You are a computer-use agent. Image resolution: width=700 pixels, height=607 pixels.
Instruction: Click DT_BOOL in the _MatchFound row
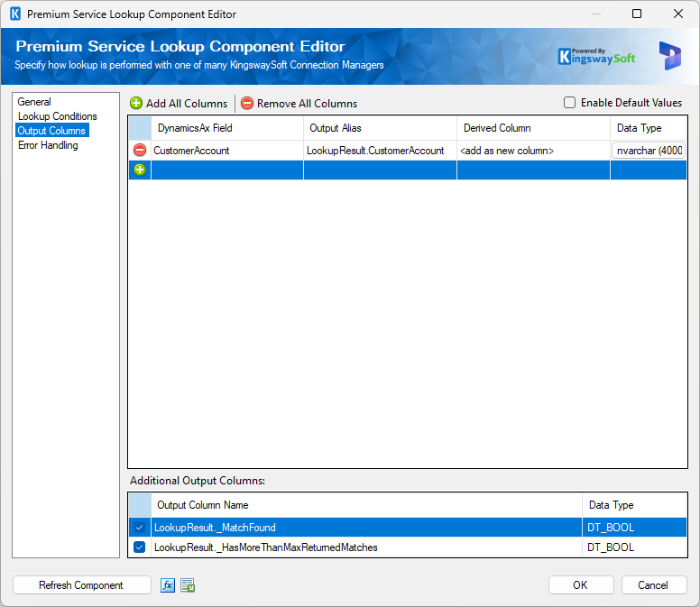click(611, 528)
